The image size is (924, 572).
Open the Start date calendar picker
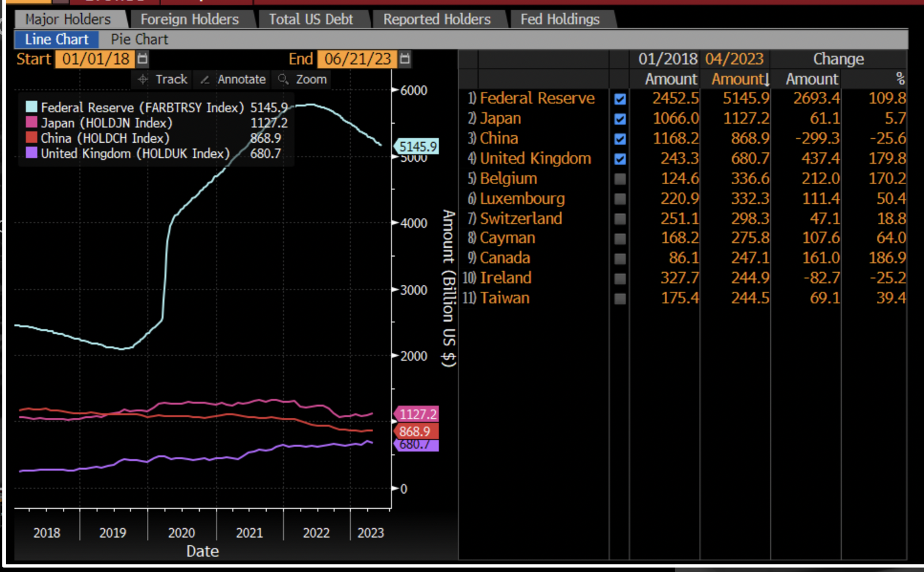point(142,58)
